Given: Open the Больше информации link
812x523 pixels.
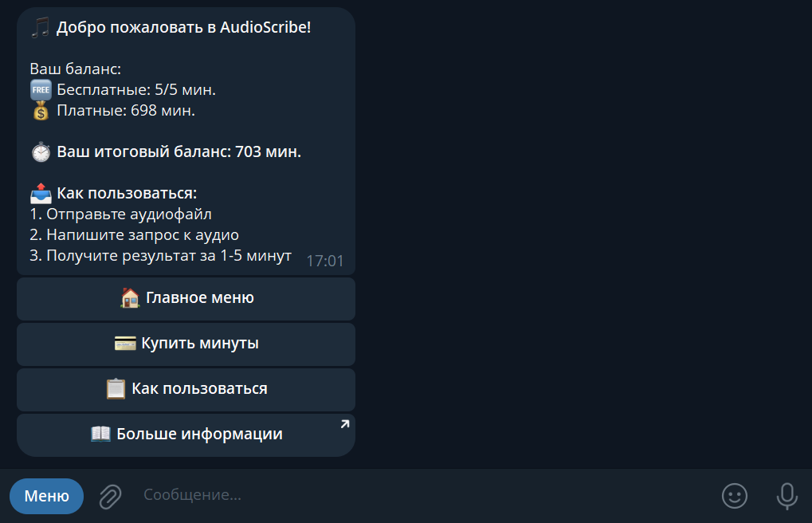Looking at the screenshot, I should point(185,434).
